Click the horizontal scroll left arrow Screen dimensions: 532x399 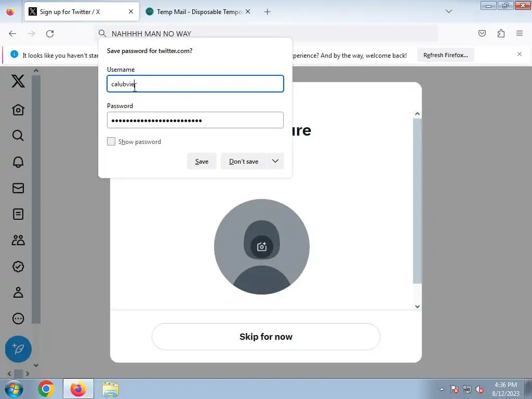pyautogui.click(x=9, y=374)
